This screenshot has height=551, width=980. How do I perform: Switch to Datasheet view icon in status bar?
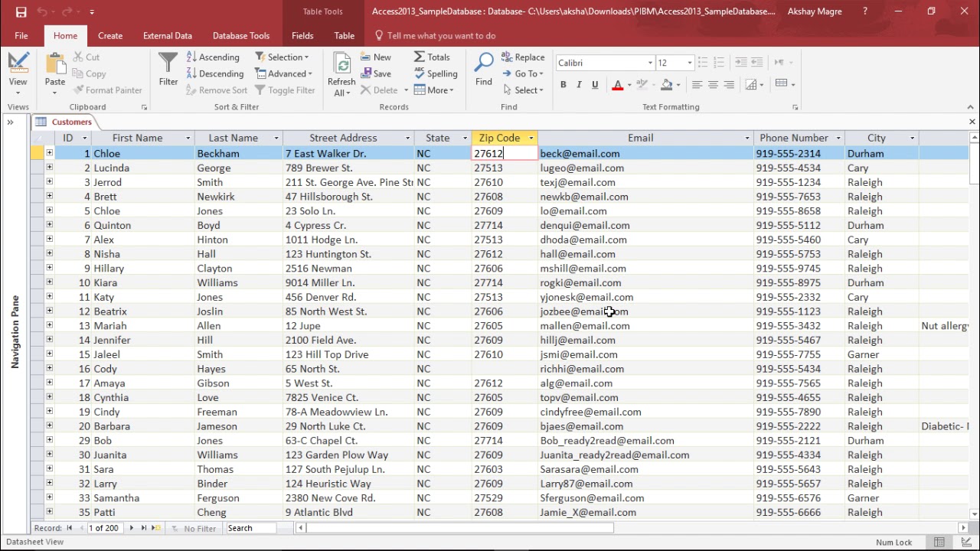tap(939, 543)
